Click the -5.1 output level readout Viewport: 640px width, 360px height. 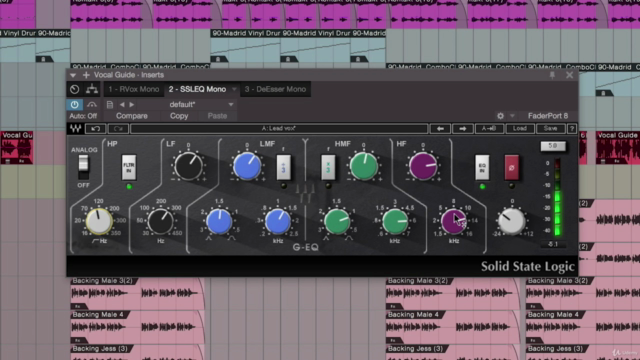(x=553, y=244)
